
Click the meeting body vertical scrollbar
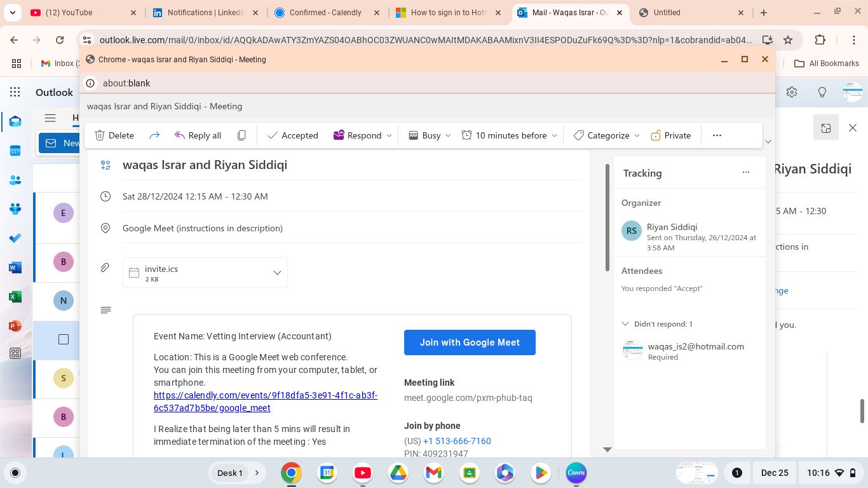(x=607, y=216)
